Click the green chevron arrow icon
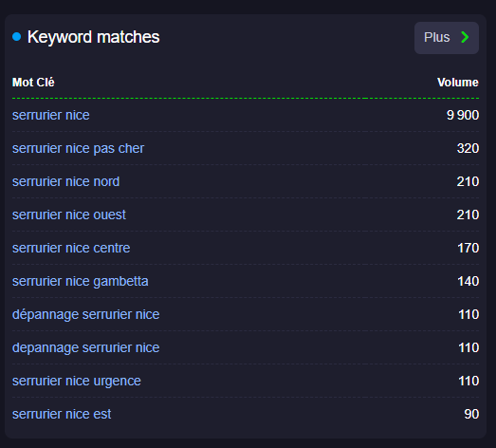The height and width of the screenshot is (448, 496). pyautogui.click(x=465, y=37)
